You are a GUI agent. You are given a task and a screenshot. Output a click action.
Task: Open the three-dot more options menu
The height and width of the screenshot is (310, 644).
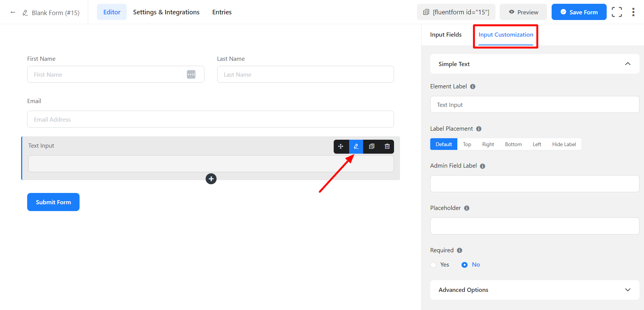click(633, 12)
